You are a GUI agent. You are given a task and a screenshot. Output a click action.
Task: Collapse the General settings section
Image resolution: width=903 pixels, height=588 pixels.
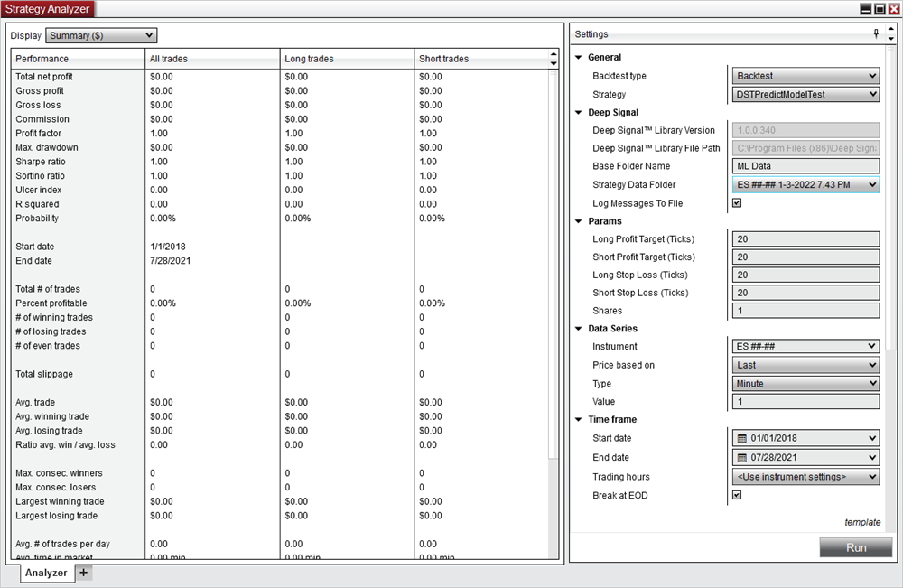click(578, 56)
